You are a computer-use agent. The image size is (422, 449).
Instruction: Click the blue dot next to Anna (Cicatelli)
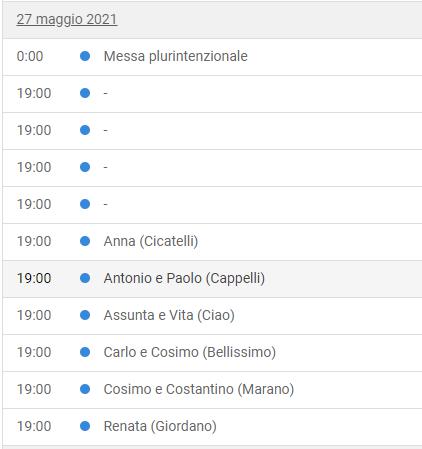(85, 241)
